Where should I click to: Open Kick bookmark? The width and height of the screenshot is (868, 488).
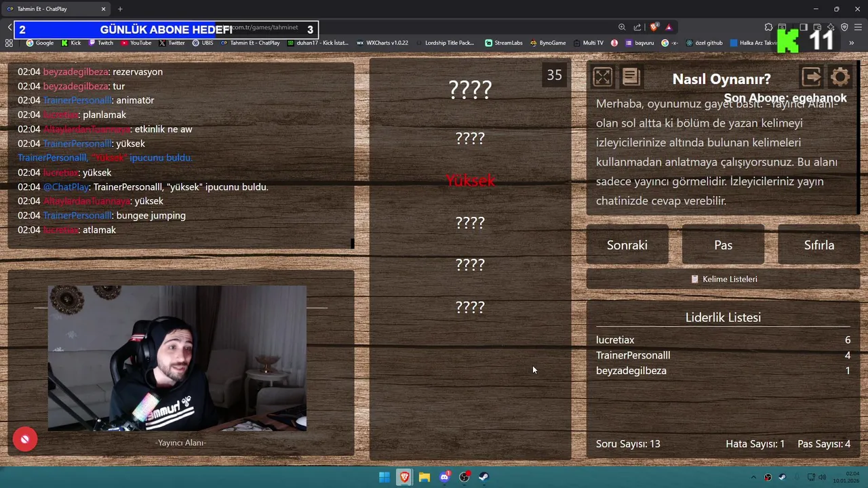(x=71, y=43)
